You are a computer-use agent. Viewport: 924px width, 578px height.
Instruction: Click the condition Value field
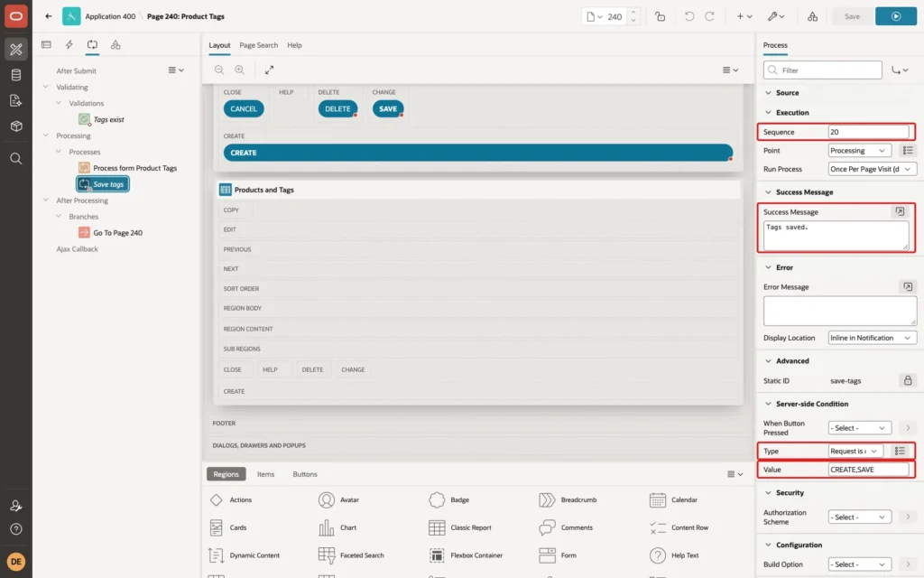869,470
